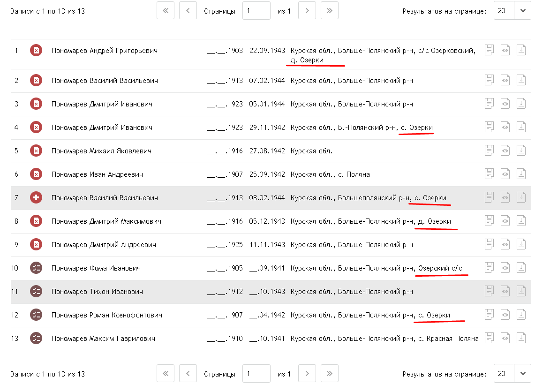Open the record for Пономарев Иван Андреевич
Screen dimensions: 535x392
click(97, 174)
